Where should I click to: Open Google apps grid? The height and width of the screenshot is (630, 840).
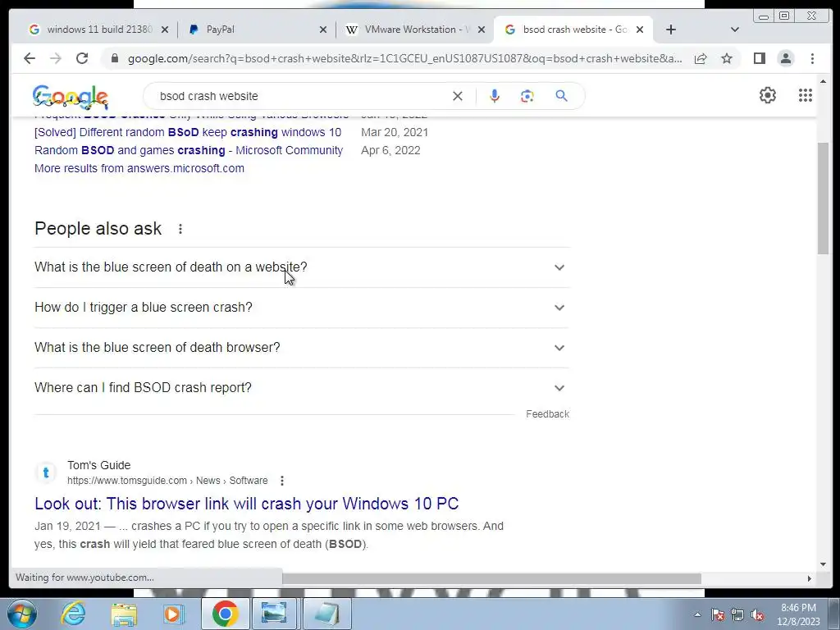[806, 95]
